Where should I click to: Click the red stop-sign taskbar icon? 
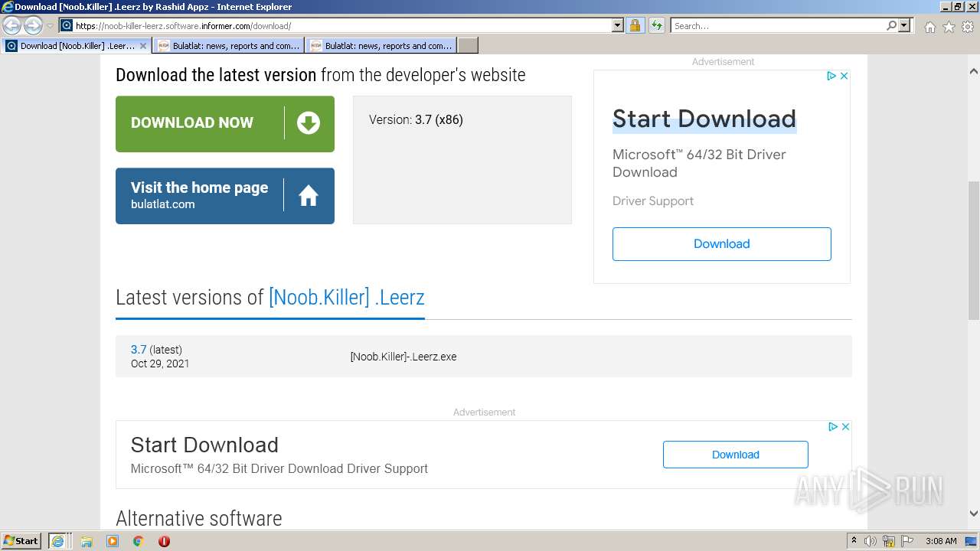164,541
